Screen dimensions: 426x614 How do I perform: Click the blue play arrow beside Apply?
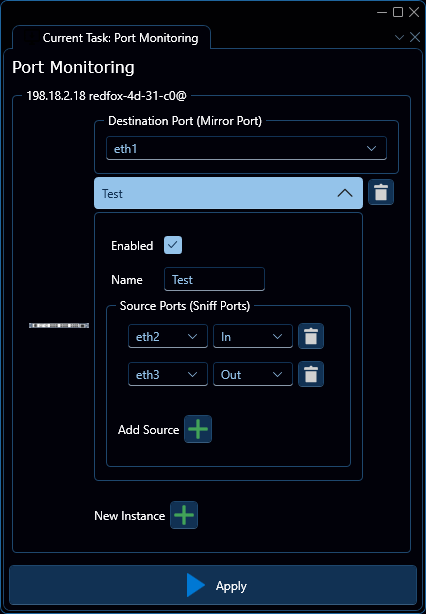tap(195, 585)
